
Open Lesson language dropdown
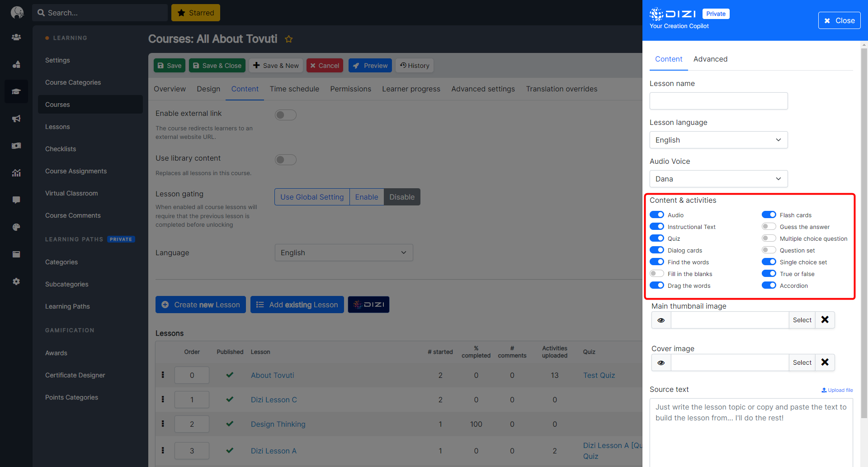tap(719, 140)
